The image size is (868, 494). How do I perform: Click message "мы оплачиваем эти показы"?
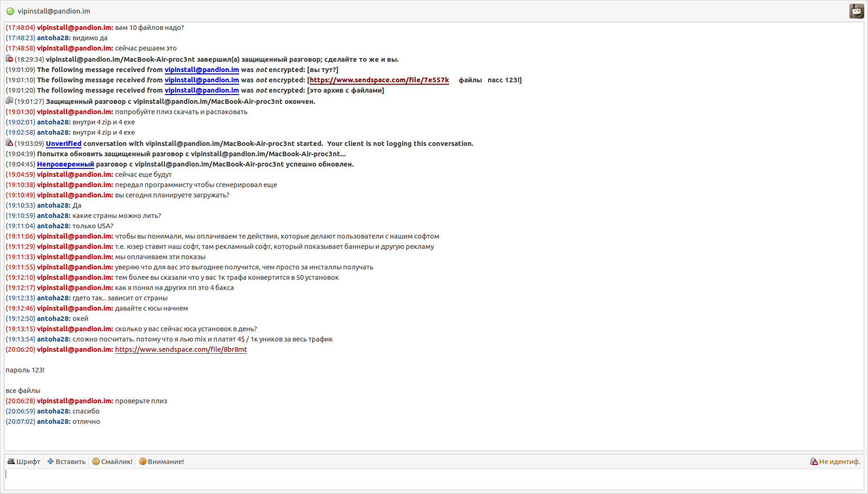click(160, 257)
